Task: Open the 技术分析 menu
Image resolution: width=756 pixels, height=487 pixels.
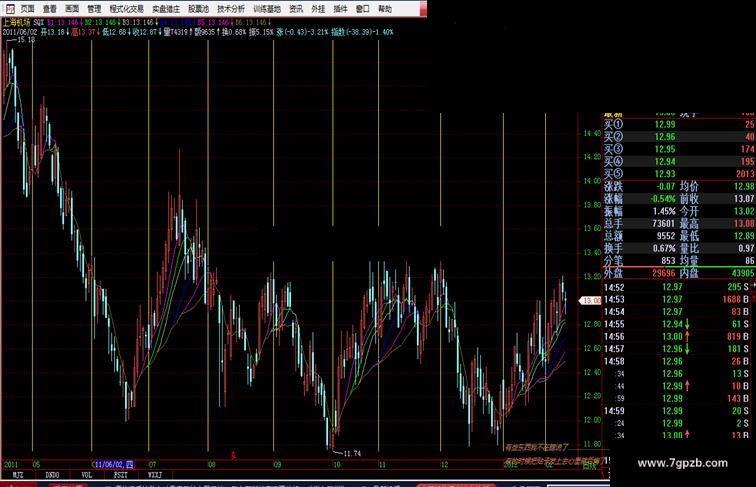Action: coord(231,9)
